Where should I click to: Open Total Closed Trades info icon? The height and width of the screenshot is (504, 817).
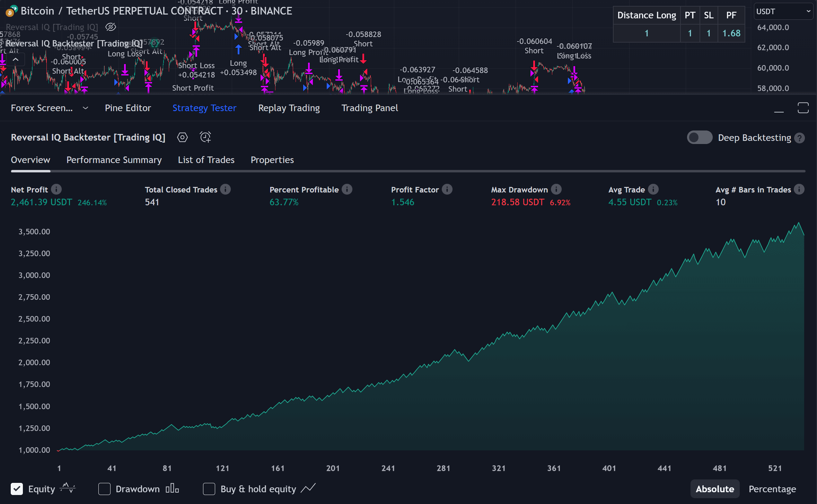click(x=225, y=189)
